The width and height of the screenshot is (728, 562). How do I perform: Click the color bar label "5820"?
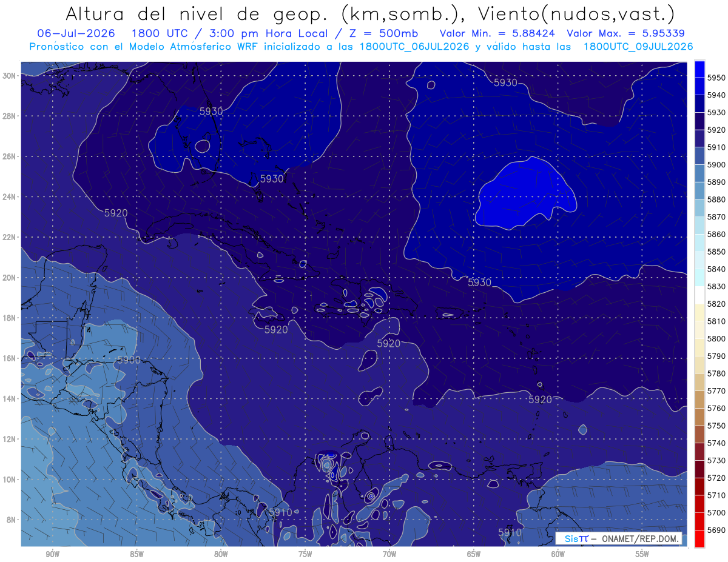pyautogui.click(x=716, y=304)
